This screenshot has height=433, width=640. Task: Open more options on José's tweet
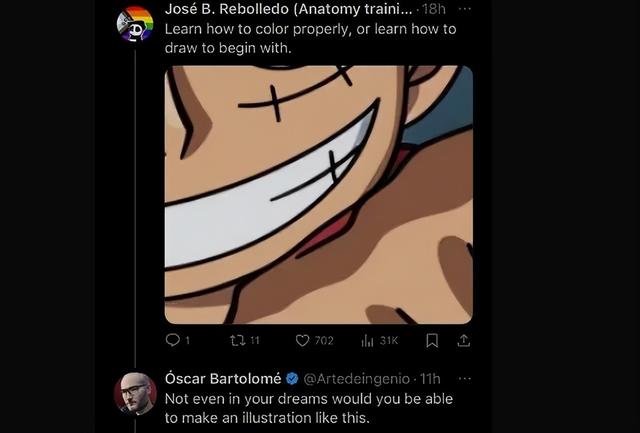[465, 9]
